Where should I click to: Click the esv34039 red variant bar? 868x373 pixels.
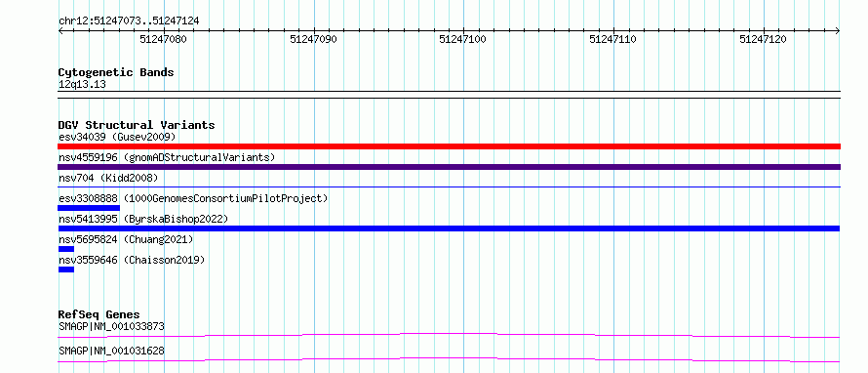(449, 146)
